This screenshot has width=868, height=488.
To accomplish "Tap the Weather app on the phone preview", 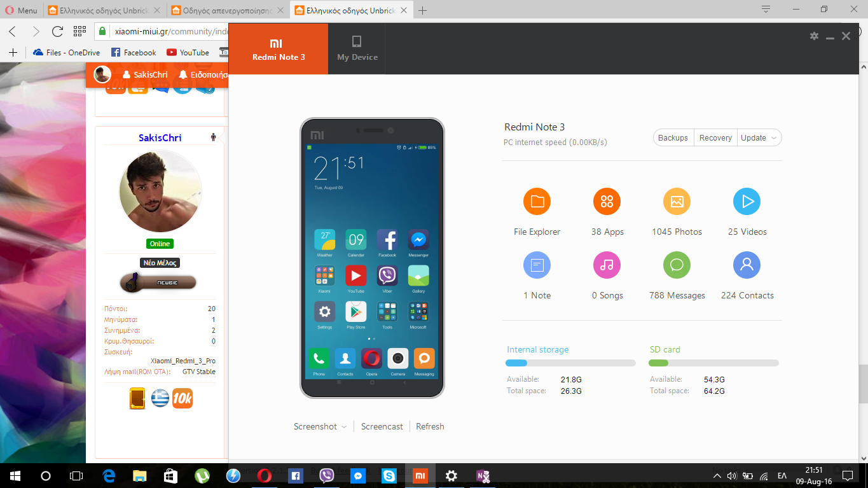I will 324,240.
